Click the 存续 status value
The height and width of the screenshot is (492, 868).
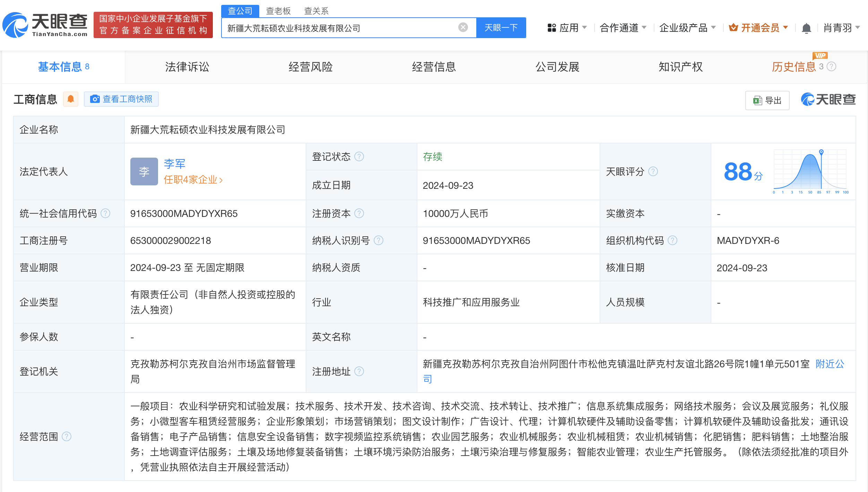tap(433, 157)
